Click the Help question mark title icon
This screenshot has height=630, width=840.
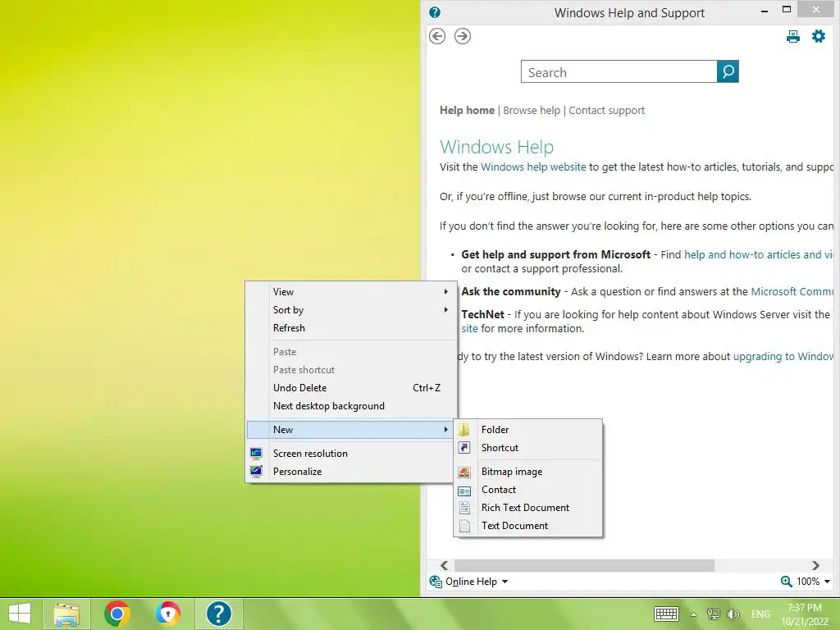point(435,12)
